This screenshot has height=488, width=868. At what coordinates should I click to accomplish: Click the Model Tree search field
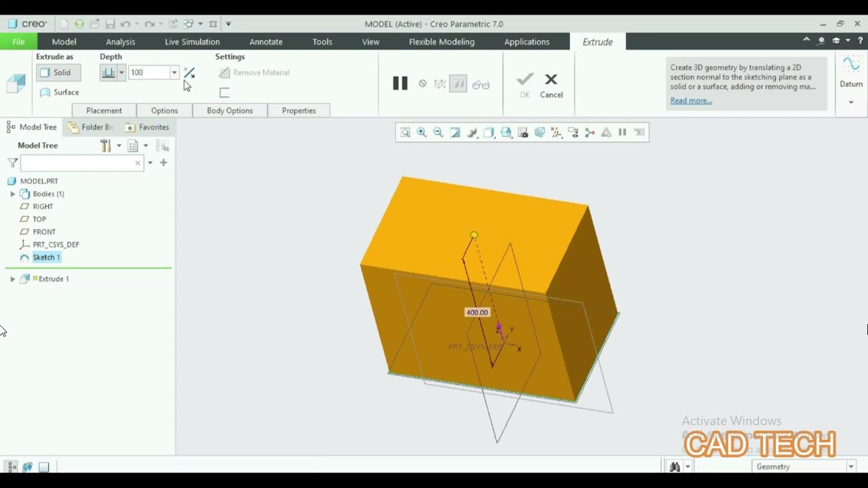pos(81,163)
